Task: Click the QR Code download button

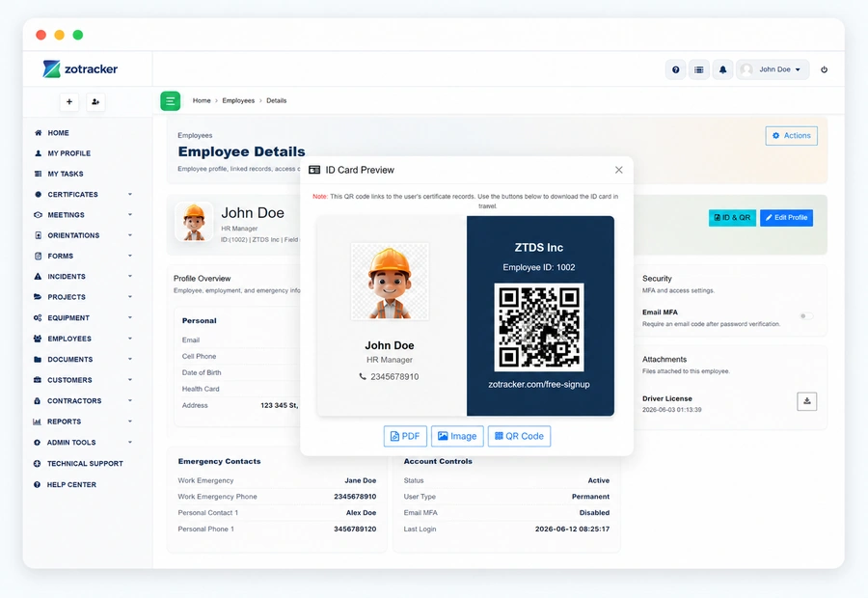Action: tap(519, 436)
